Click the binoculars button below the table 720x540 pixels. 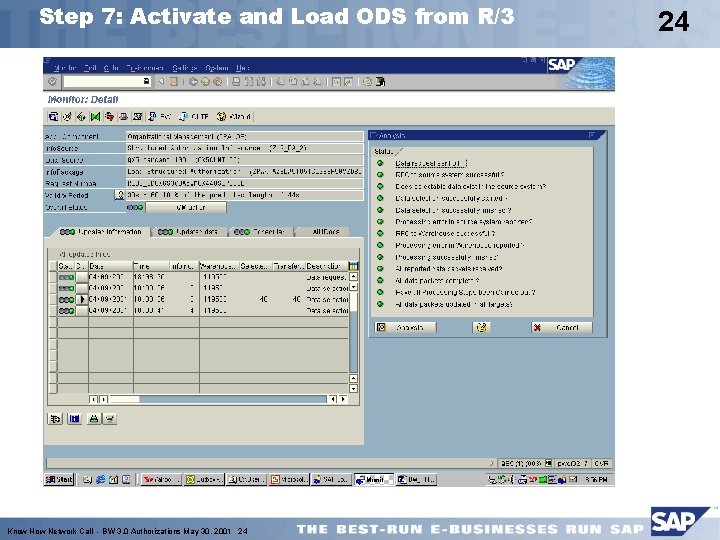pos(94,418)
